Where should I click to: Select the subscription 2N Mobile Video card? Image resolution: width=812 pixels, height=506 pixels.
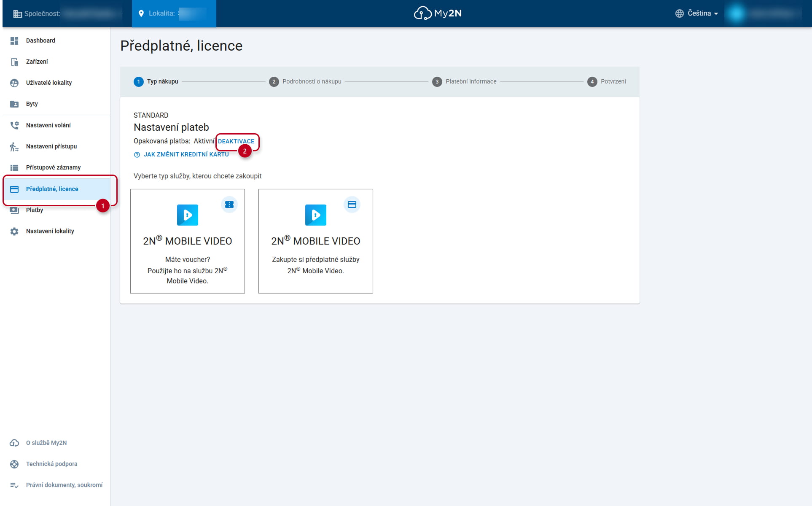click(x=316, y=241)
